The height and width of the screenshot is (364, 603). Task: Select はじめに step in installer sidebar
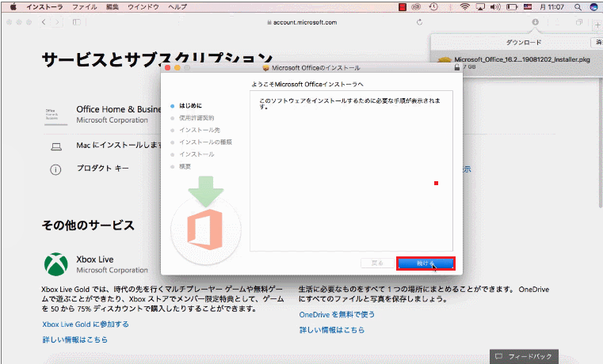point(190,105)
